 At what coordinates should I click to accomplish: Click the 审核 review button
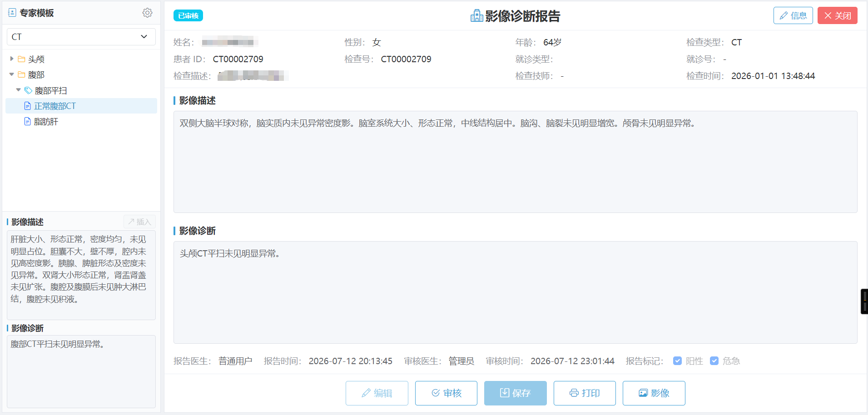(446, 393)
